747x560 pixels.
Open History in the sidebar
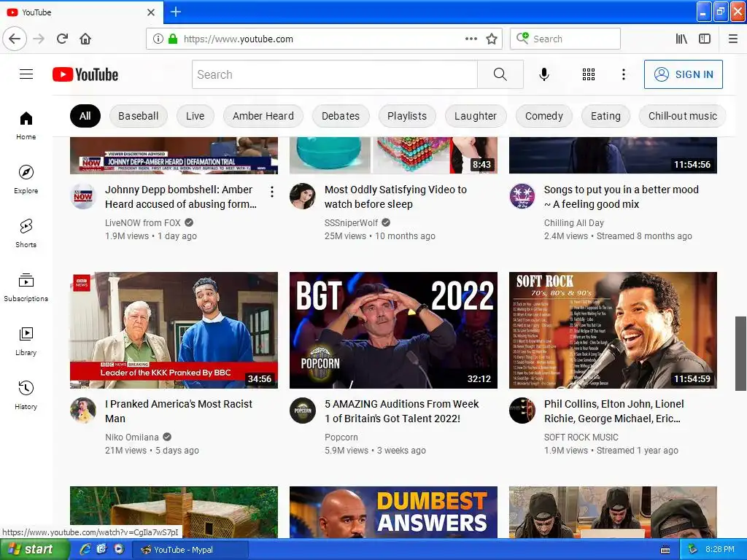click(x=26, y=395)
